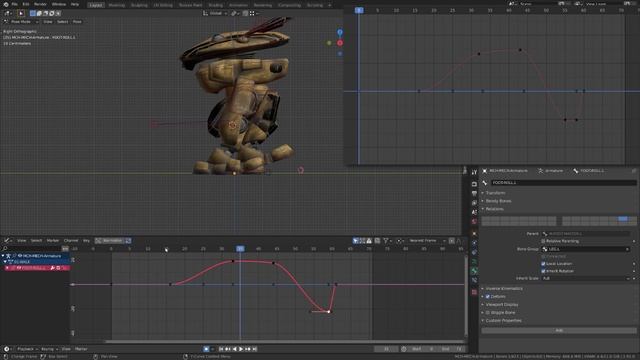Click the red X axis gizmo in viewport
The width and height of the screenshot is (640, 360).
point(340,43)
